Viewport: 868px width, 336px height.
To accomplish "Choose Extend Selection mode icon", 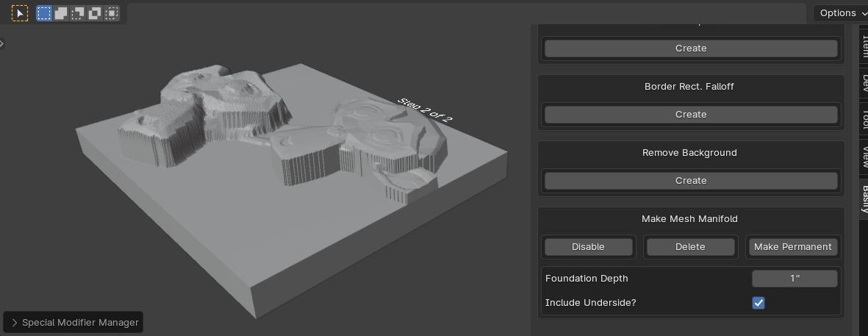I will tap(61, 13).
